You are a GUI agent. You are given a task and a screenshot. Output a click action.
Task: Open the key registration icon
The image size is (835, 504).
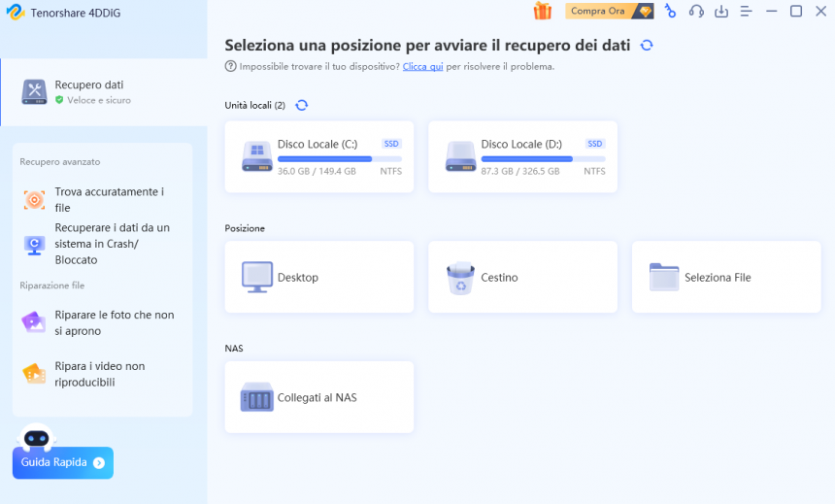coord(670,12)
